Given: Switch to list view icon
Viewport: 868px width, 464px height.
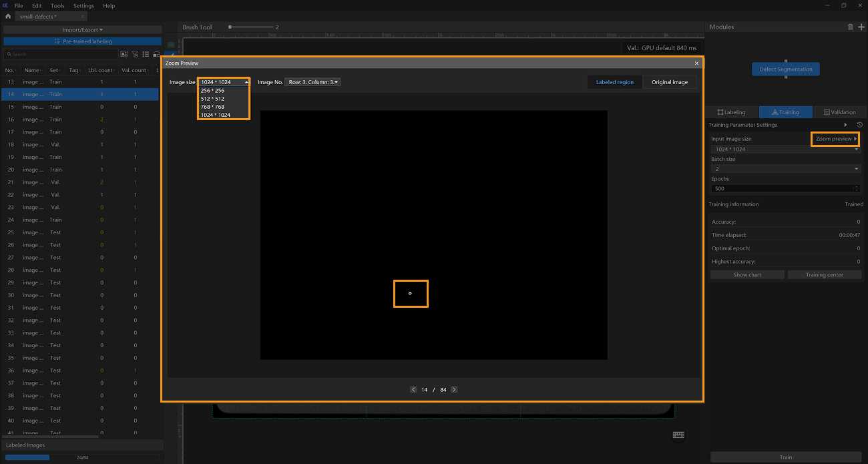Looking at the screenshot, I should [146, 54].
